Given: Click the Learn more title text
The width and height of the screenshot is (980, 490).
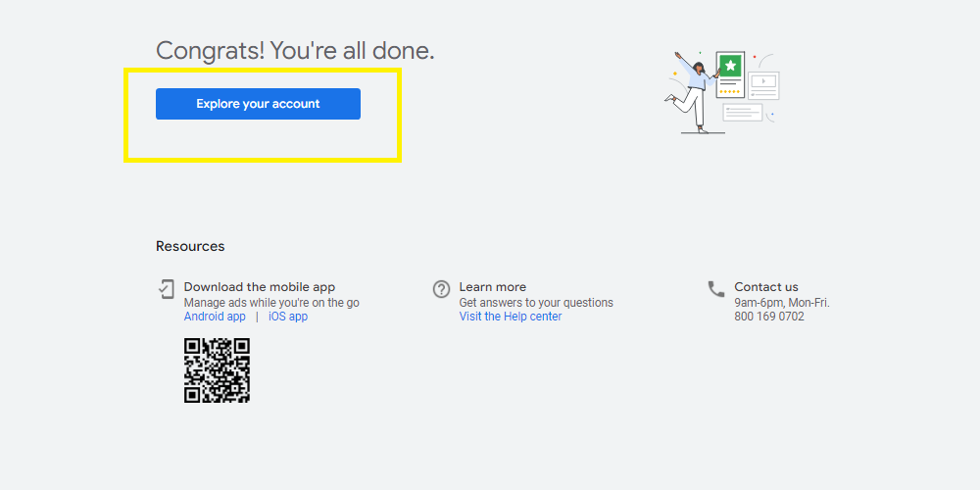Looking at the screenshot, I should [493, 287].
